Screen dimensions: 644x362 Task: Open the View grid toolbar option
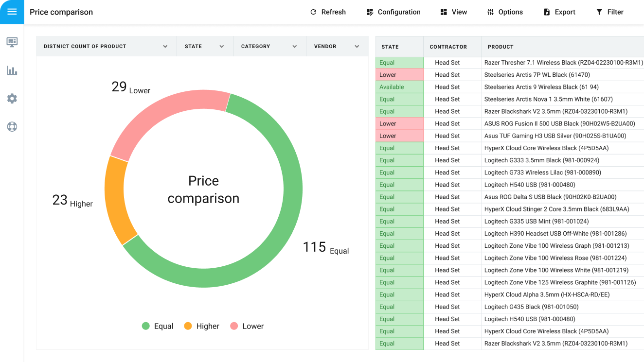coord(453,12)
